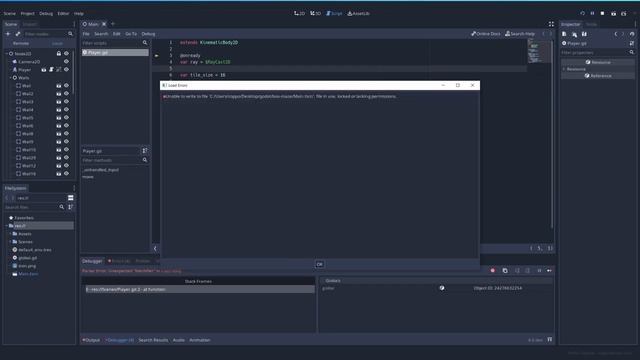Click the Filter nodes search icon
This screenshot has height=360, width=640.
(70, 34)
